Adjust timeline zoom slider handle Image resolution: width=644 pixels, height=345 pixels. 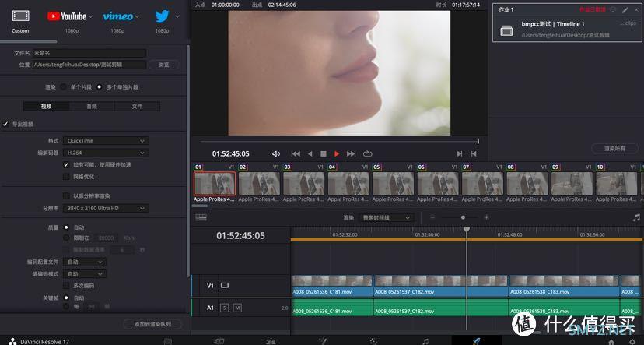pyautogui.click(x=463, y=217)
